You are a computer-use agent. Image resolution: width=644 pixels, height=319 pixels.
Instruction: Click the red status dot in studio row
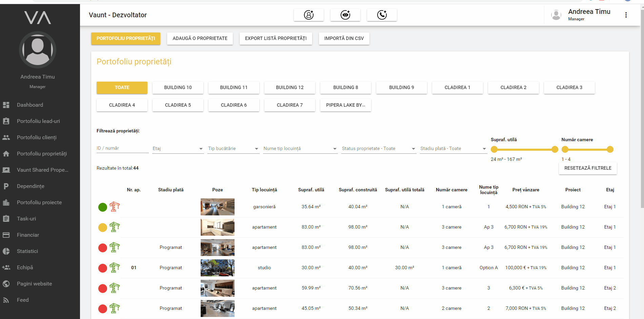pos(103,268)
